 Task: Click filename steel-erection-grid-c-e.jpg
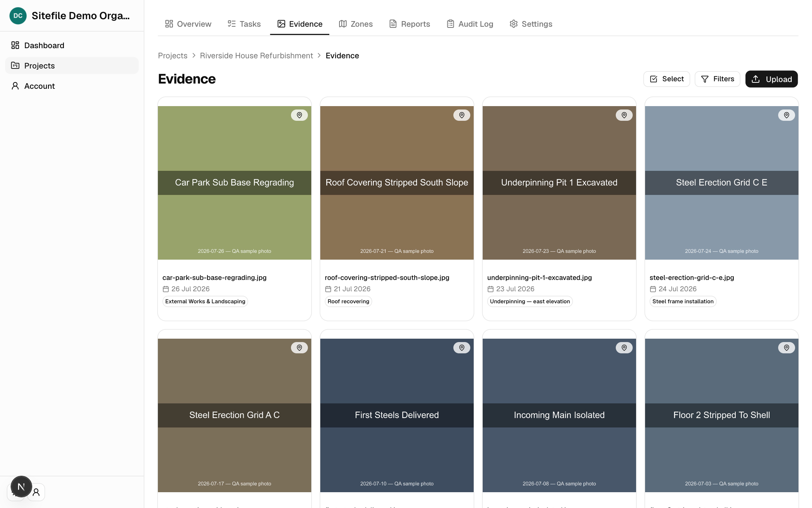692,278
